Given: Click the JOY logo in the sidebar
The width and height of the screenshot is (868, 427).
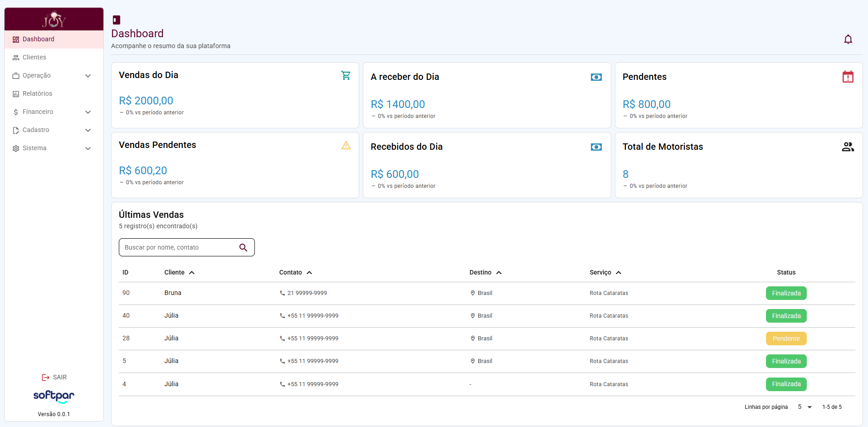Looking at the screenshot, I should point(54,20).
